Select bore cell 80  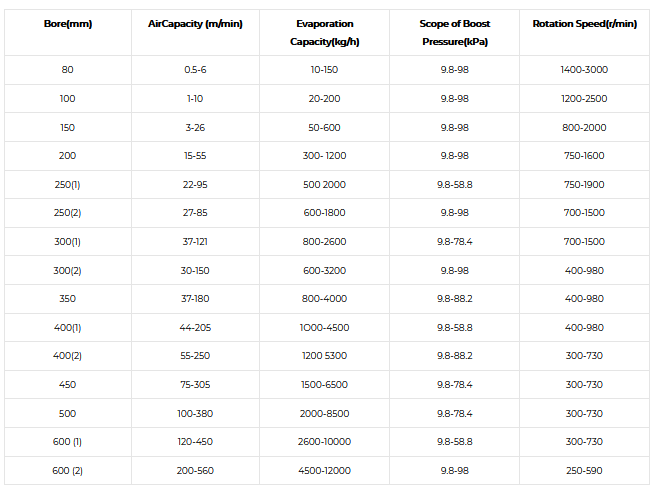click(x=67, y=70)
